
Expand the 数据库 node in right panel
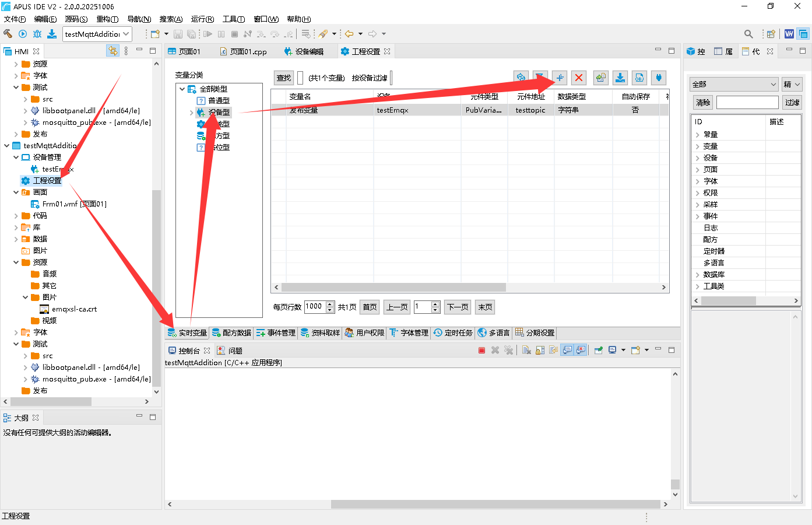tap(697, 274)
